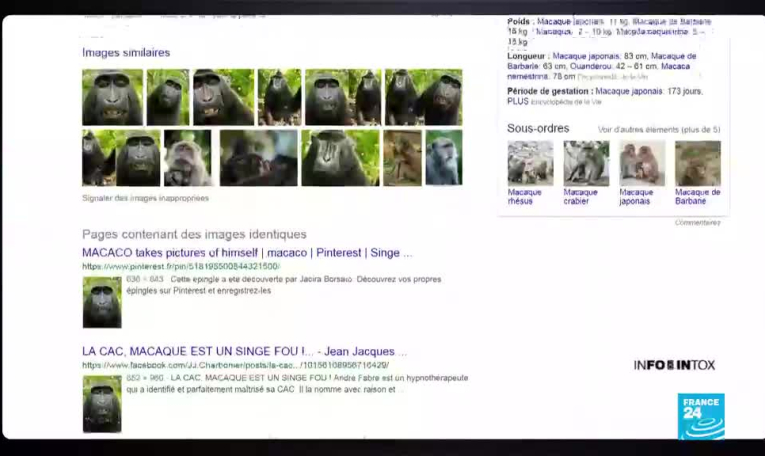The width and height of the screenshot is (765, 456).
Task: Open the brown monkey similar image thumbnail
Action: [402, 158]
